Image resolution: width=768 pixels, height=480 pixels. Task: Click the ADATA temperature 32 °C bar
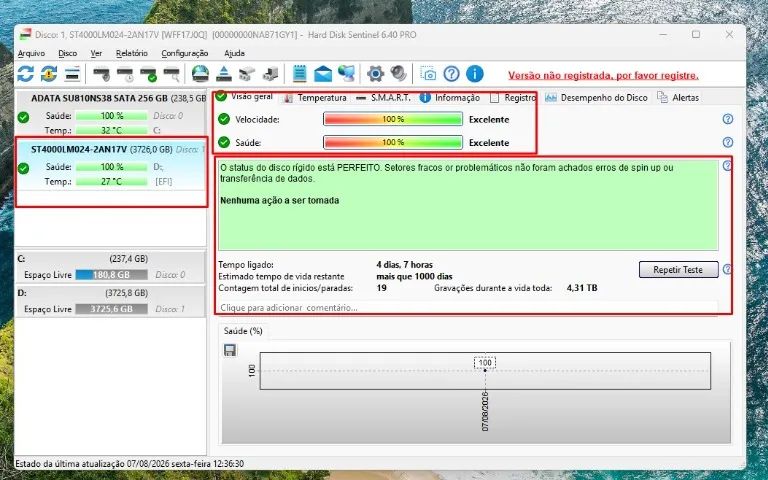111,131
